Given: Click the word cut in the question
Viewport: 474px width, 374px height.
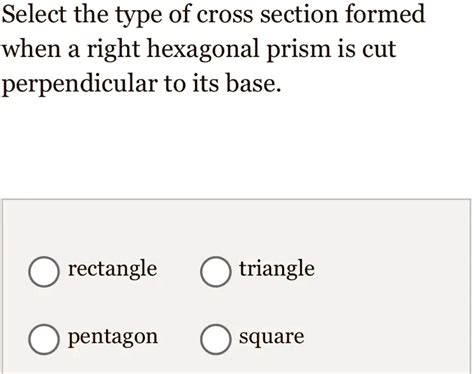Looking at the screenshot, I should tap(379, 50).
